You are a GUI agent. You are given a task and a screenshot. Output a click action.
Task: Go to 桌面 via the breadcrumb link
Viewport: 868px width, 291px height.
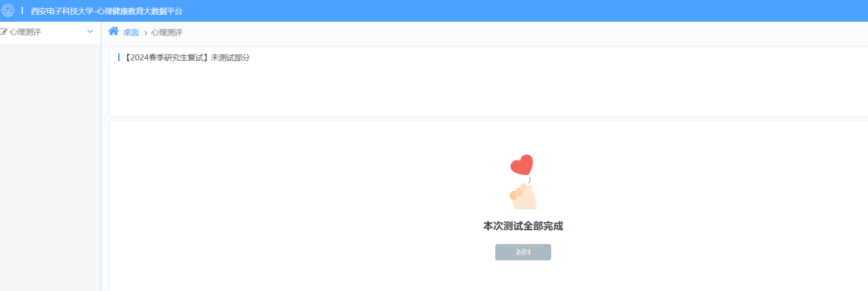(x=130, y=33)
